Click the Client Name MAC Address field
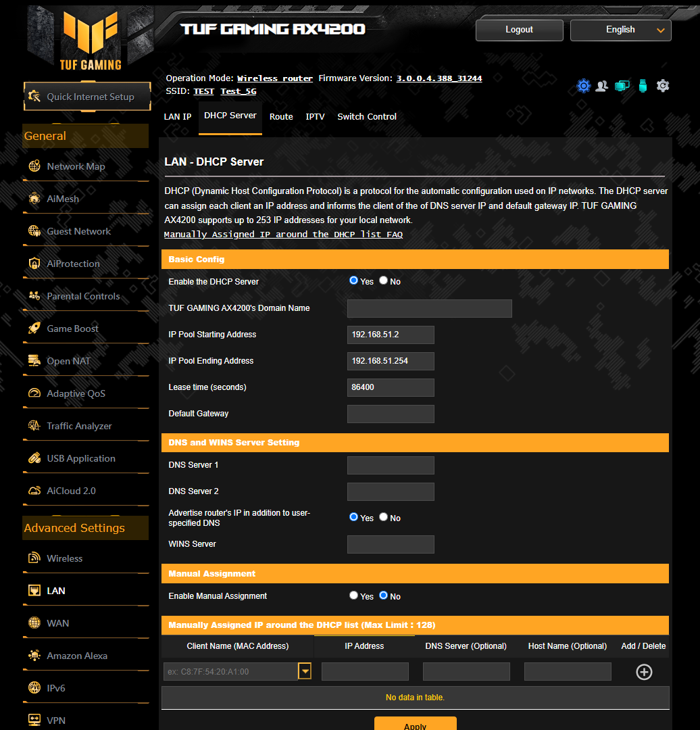 point(231,671)
